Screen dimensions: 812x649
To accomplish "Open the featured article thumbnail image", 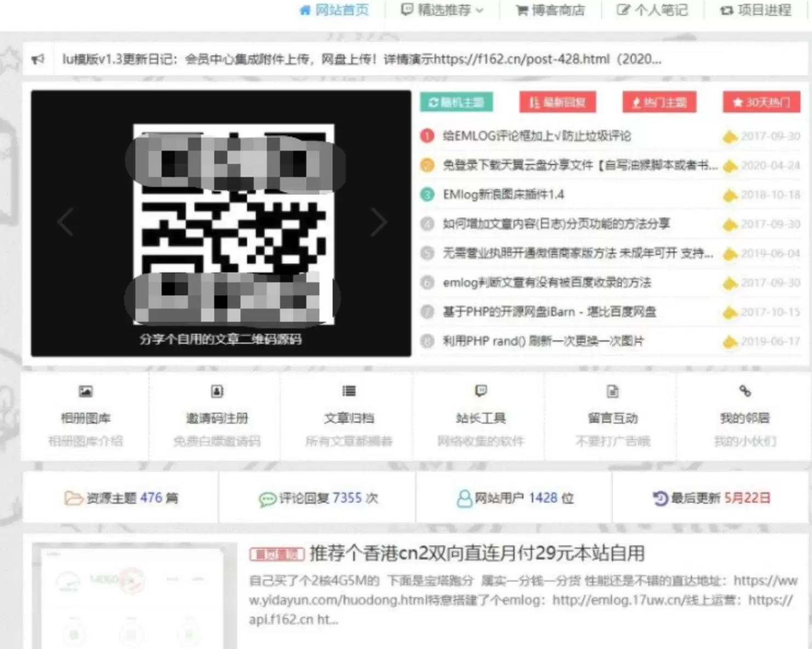I will coord(134,596).
